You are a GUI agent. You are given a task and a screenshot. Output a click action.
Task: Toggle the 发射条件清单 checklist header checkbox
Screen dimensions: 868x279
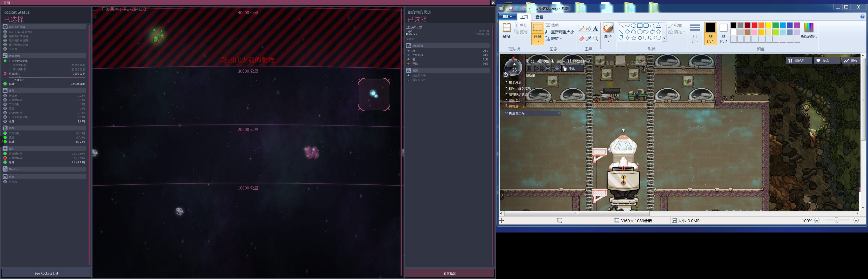pos(5,27)
